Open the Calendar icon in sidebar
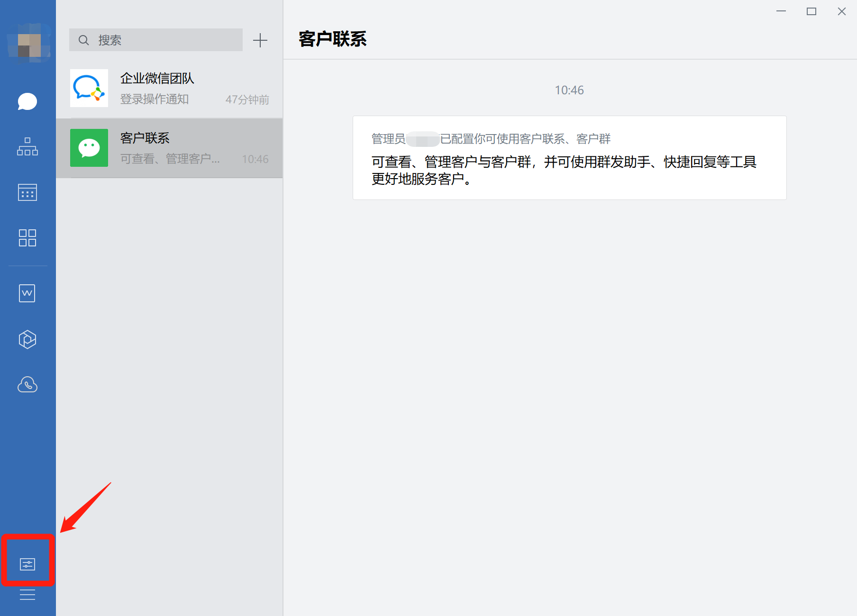 (27, 192)
